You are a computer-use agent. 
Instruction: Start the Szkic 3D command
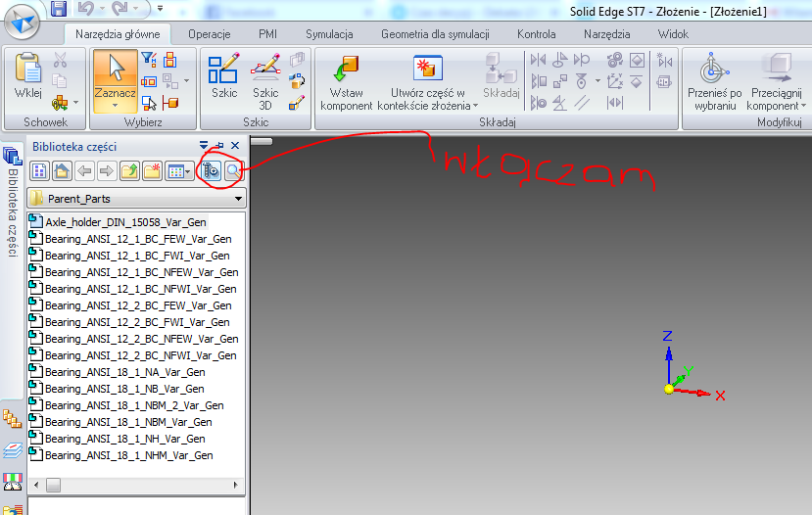[x=265, y=81]
